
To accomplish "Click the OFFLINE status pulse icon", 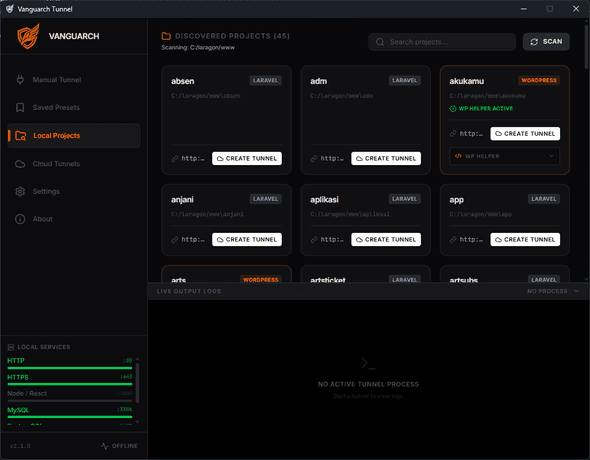I will [x=105, y=446].
